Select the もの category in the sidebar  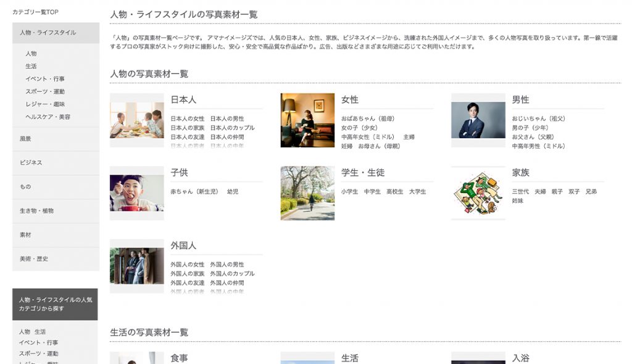[x=56, y=187]
